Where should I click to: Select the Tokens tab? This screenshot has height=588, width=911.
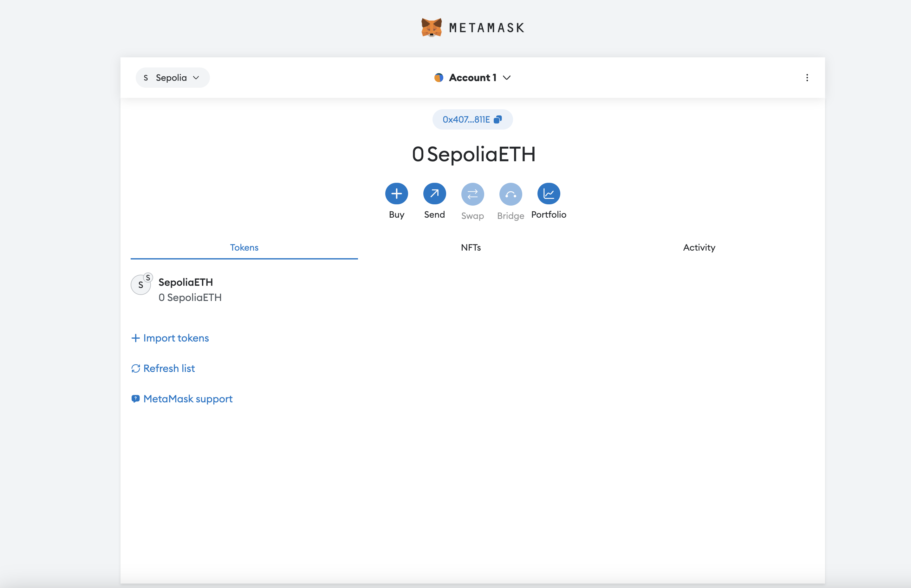pyautogui.click(x=244, y=247)
